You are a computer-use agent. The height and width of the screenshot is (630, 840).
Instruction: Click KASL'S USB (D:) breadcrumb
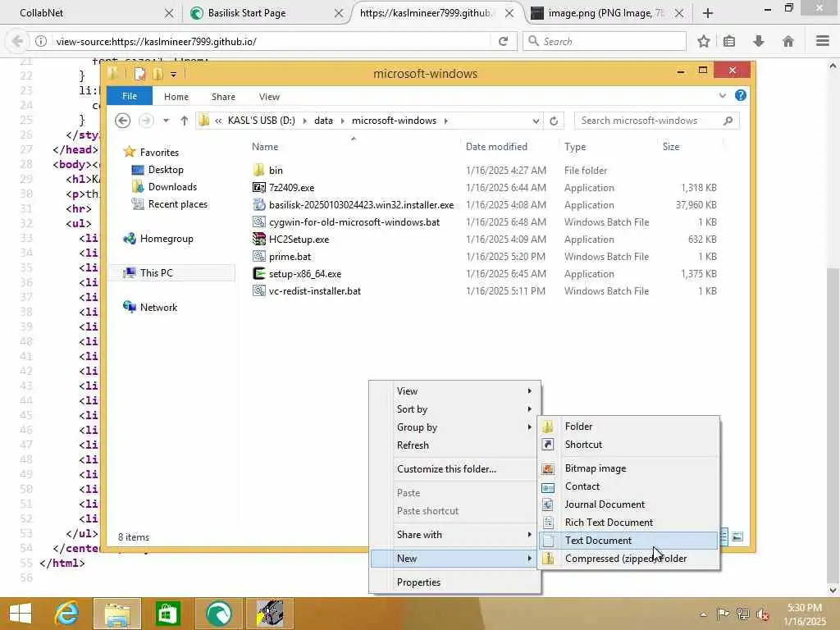pyautogui.click(x=262, y=121)
